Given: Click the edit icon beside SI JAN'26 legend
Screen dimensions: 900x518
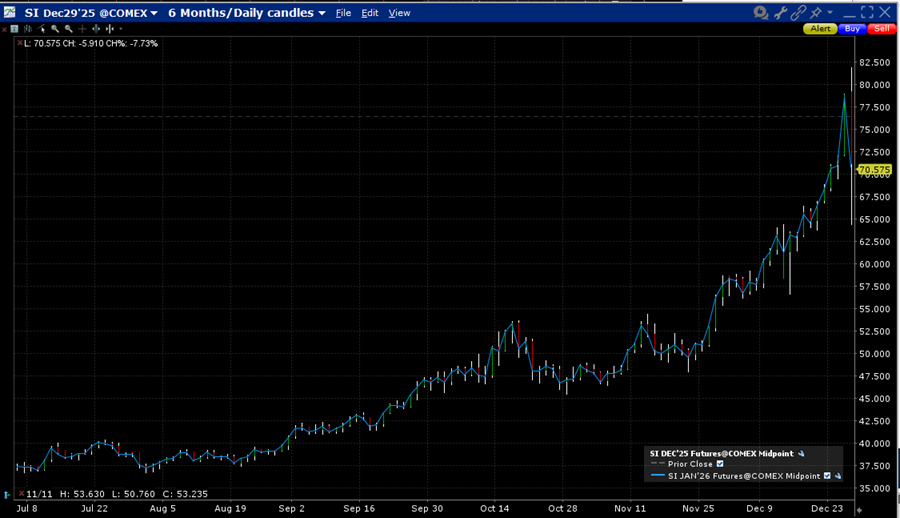Looking at the screenshot, I should (x=837, y=476).
